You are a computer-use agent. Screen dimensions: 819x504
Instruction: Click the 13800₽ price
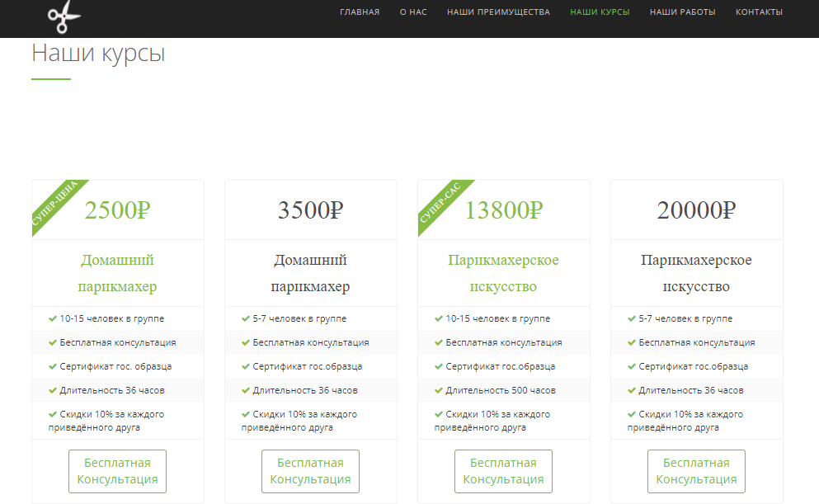tap(503, 210)
